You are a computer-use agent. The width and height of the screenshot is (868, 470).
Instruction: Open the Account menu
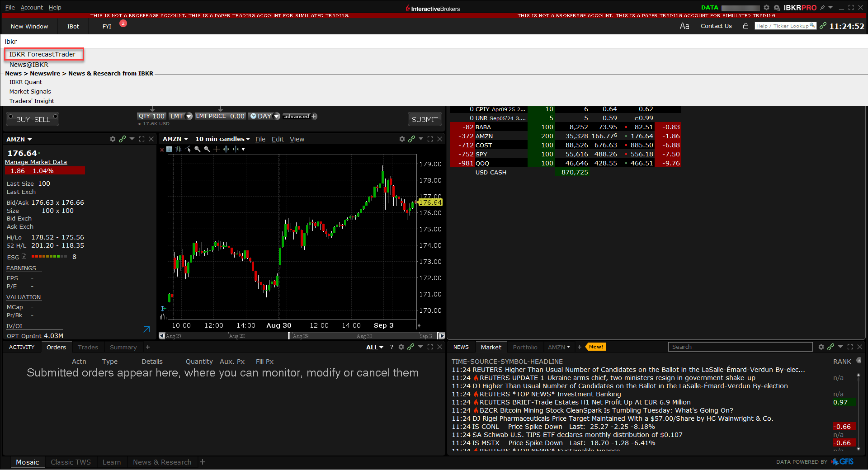click(32, 8)
